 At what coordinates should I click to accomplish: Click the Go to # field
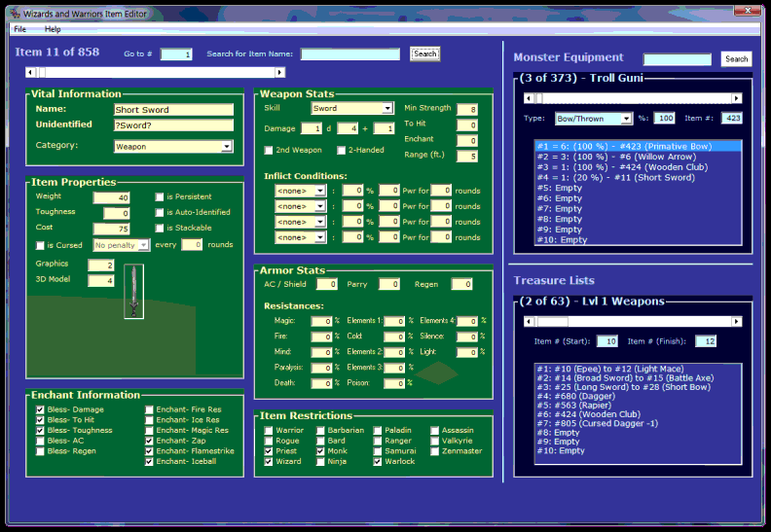176,54
